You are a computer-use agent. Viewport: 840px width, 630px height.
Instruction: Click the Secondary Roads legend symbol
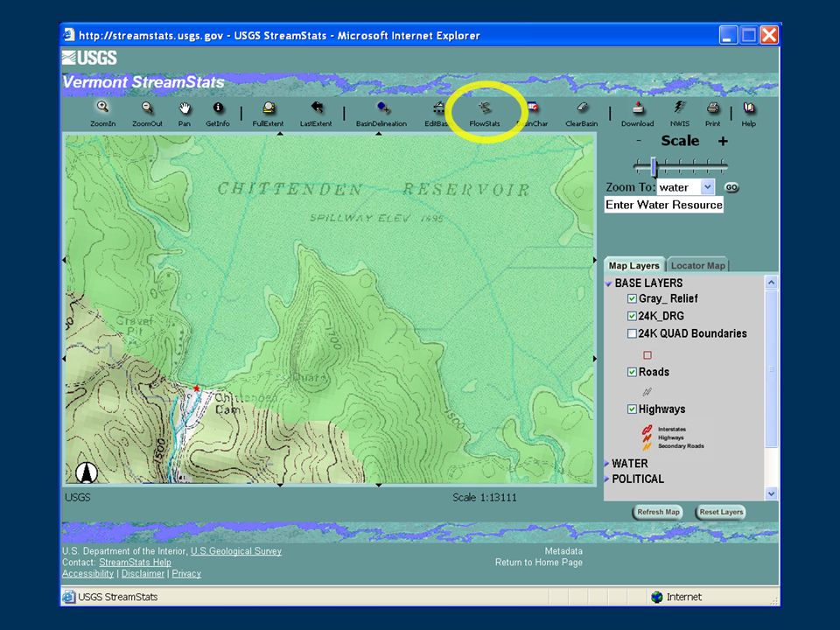647,445
